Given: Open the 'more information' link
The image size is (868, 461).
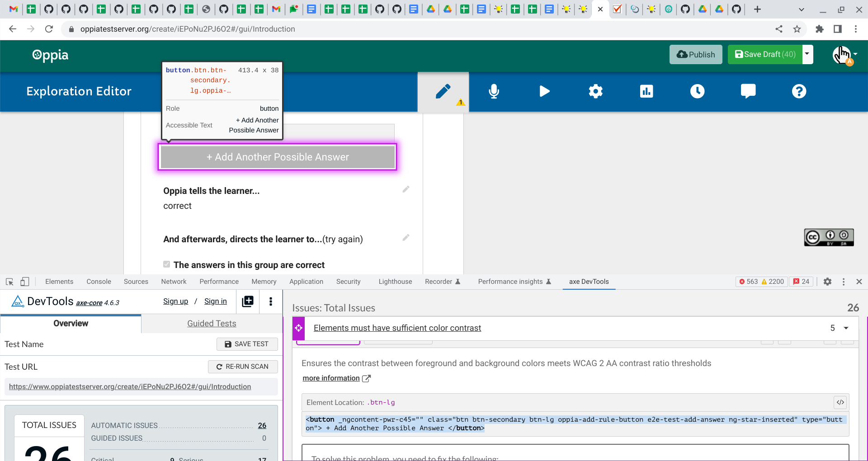Looking at the screenshot, I should tap(331, 378).
